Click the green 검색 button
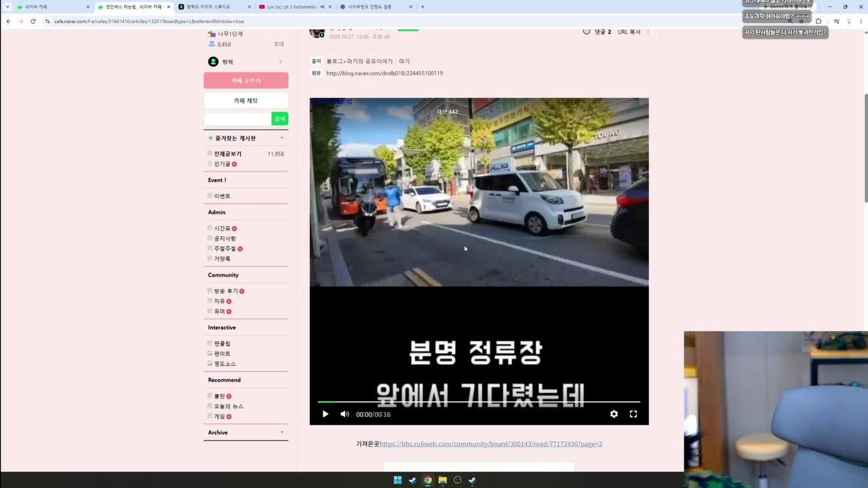 click(280, 119)
